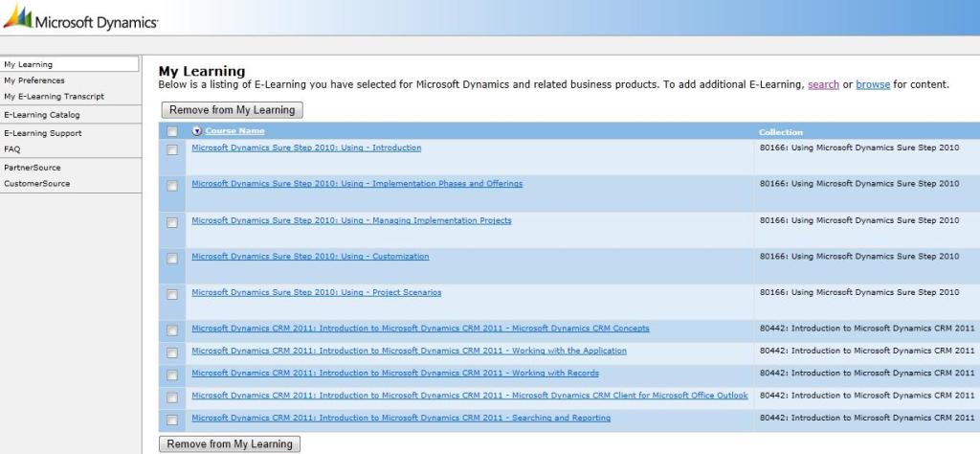Open Using - Managing Implementation Projects course
Screen dimensions: 980x454
[351, 220]
